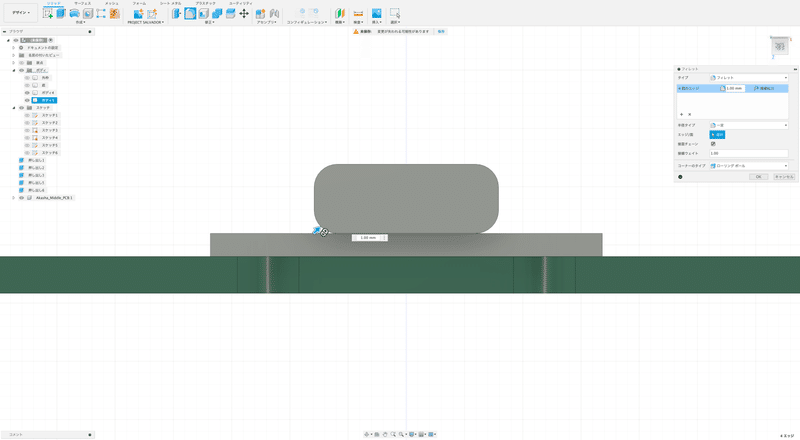Click the 1.00 mm on-canvas dimension input
800x440 pixels.
(x=369, y=238)
